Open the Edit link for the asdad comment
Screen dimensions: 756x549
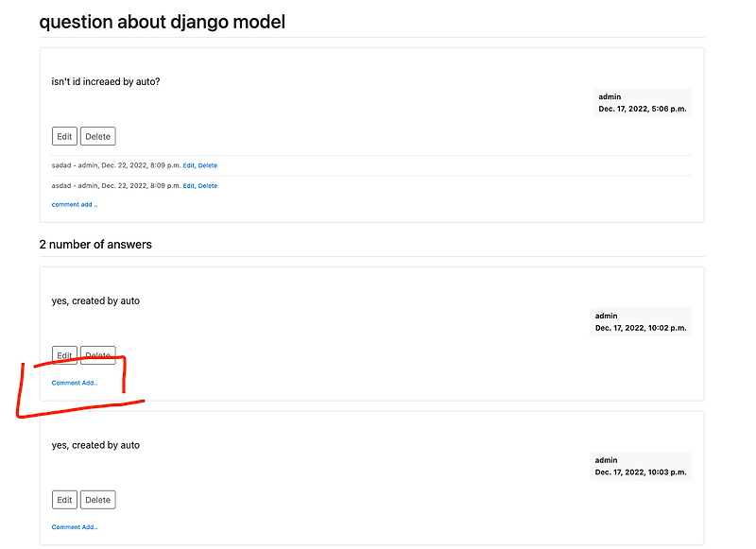click(188, 185)
